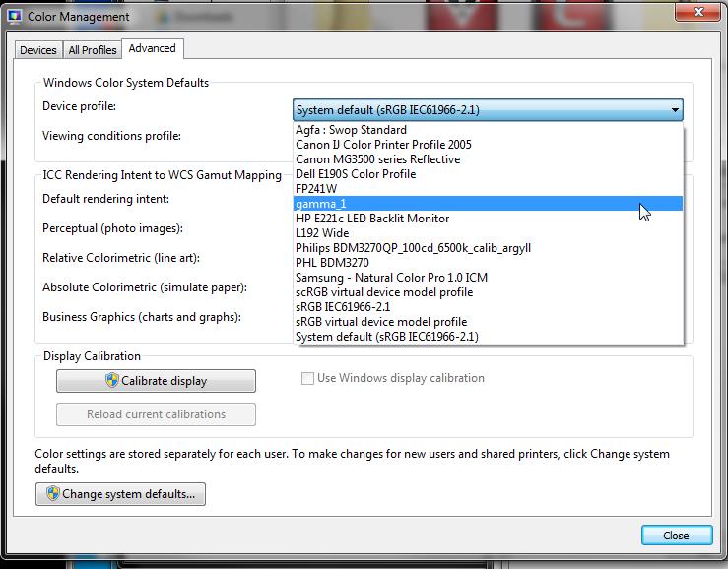The height and width of the screenshot is (569, 728).
Task: Click the shield icon on Calibrate display
Action: coord(112,381)
